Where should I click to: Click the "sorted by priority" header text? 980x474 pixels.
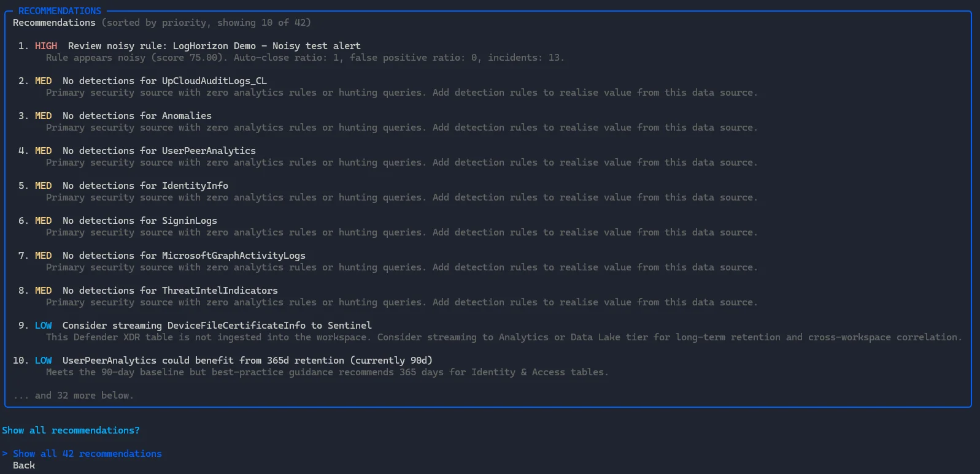point(156,23)
